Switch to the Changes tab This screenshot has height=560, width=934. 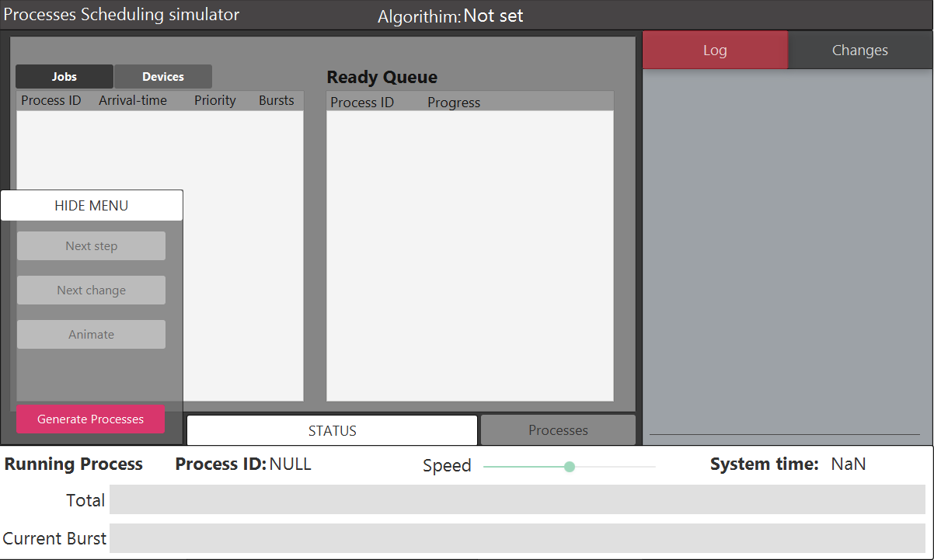pos(859,50)
